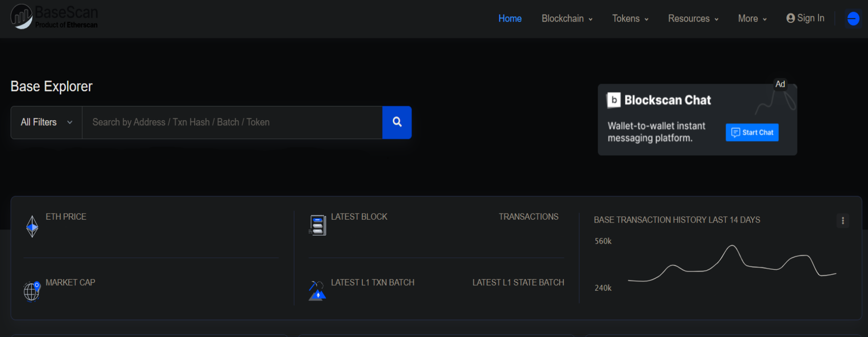The image size is (868, 337).
Task: Click the TRANSACTIONS label
Action: tap(528, 217)
